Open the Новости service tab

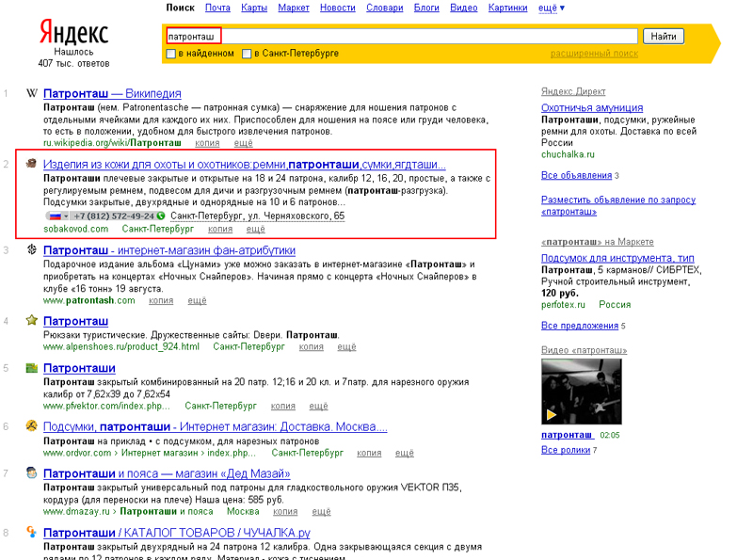338,8
